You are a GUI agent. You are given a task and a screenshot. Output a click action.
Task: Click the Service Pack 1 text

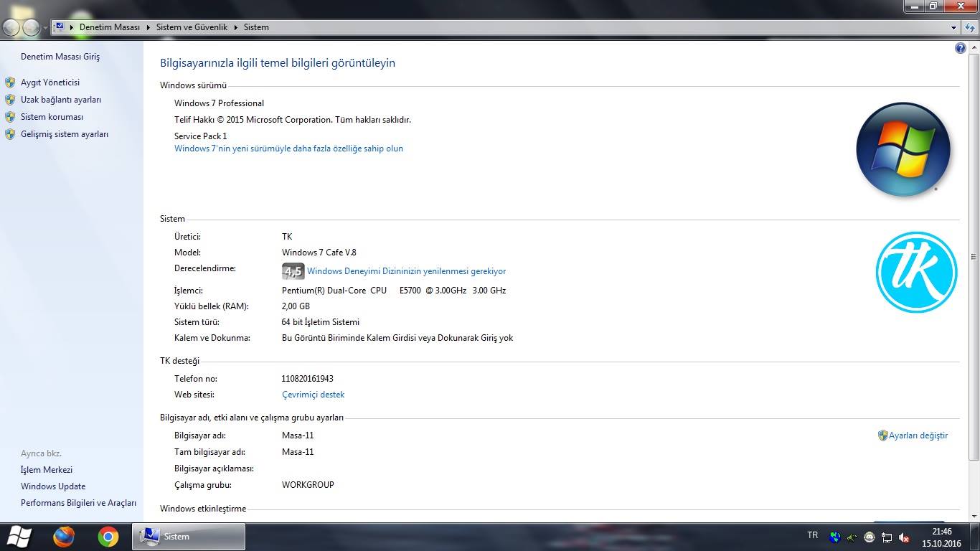[x=201, y=136]
